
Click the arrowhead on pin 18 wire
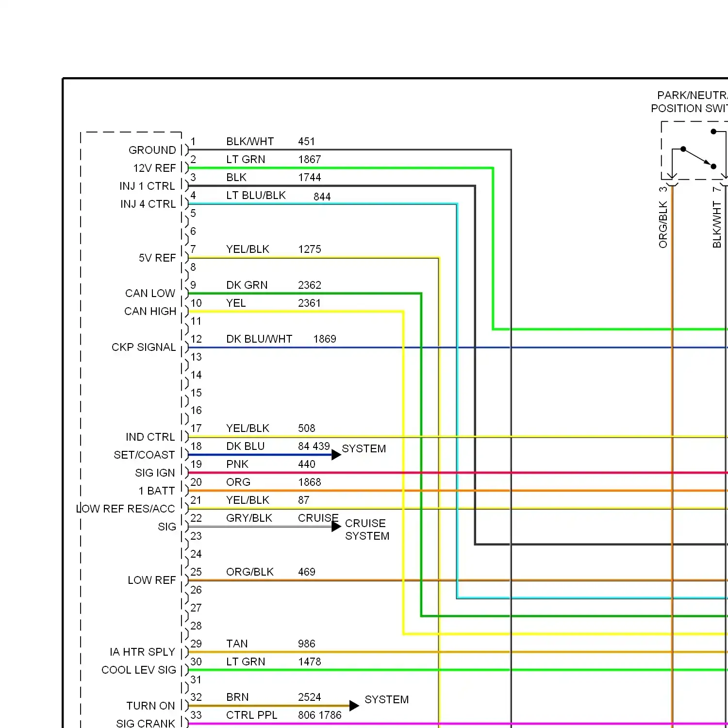[336, 455]
